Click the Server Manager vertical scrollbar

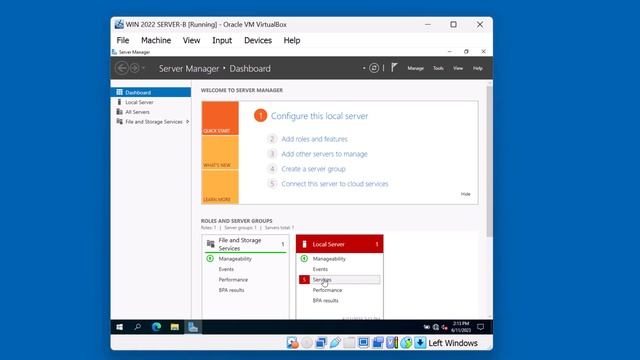click(x=489, y=161)
